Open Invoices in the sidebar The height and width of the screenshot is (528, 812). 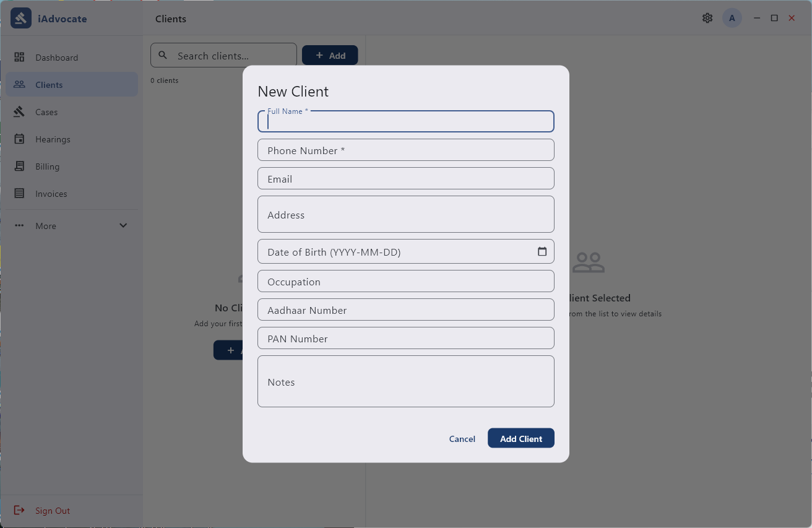pos(72,193)
